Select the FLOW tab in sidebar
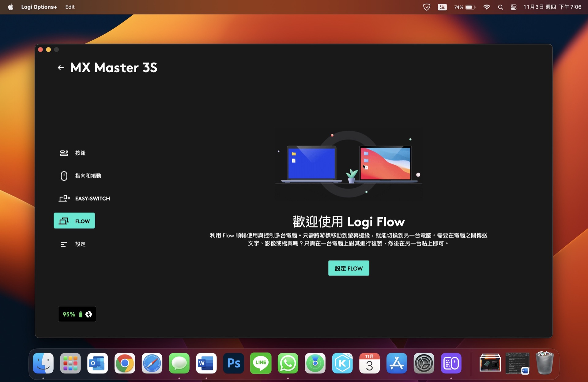Viewport: 588px width, 382px height. (x=74, y=221)
